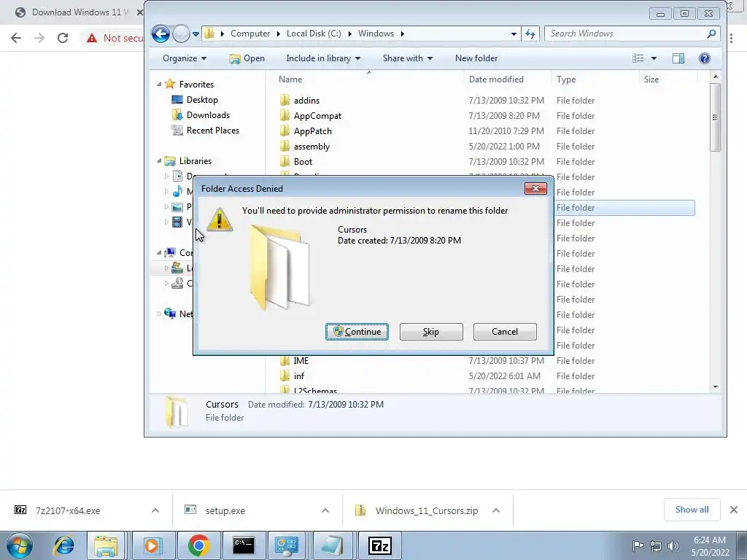Open the Organize menu
Viewport: 747px width, 560px height.
pos(185,58)
